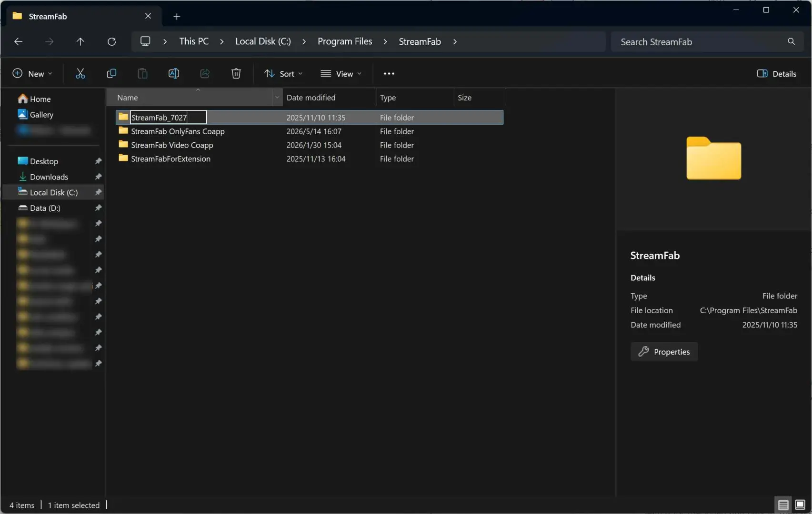The height and width of the screenshot is (514, 812).
Task: Click the StreamFab Video Coapp folder icon
Action: coord(123,144)
